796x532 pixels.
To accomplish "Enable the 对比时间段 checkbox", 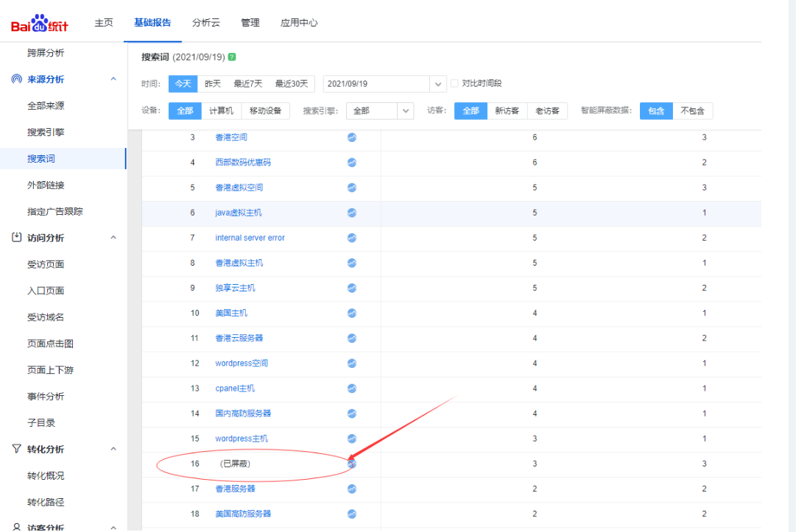I will (x=454, y=84).
